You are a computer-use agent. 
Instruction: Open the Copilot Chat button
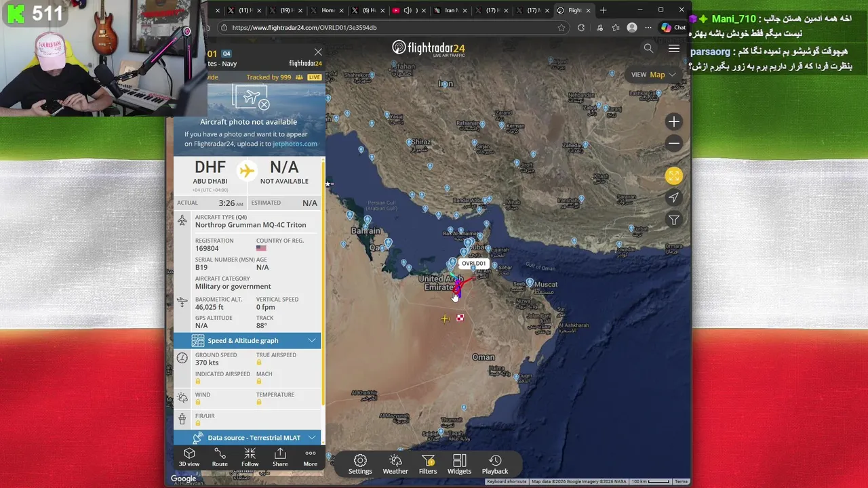coord(673,28)
